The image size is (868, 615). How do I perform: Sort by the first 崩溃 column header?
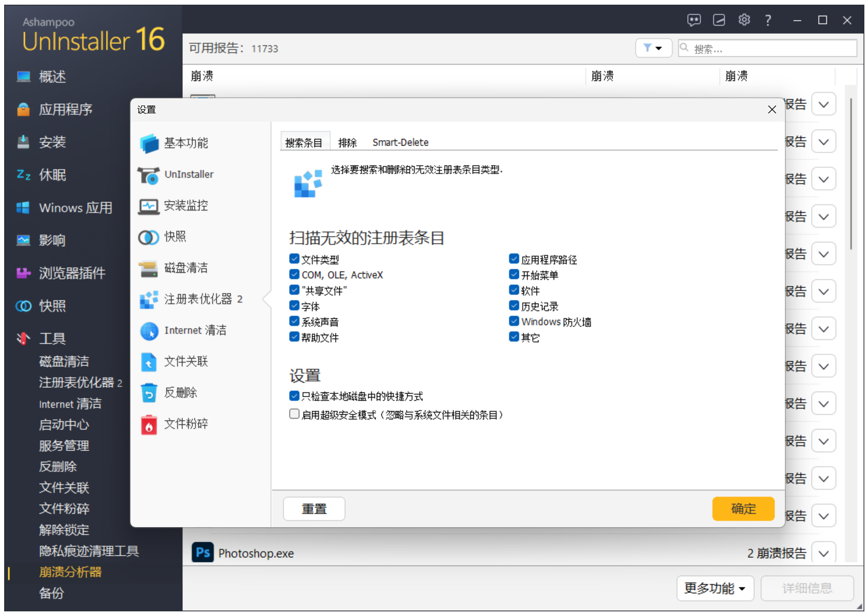tap(202, 76)
